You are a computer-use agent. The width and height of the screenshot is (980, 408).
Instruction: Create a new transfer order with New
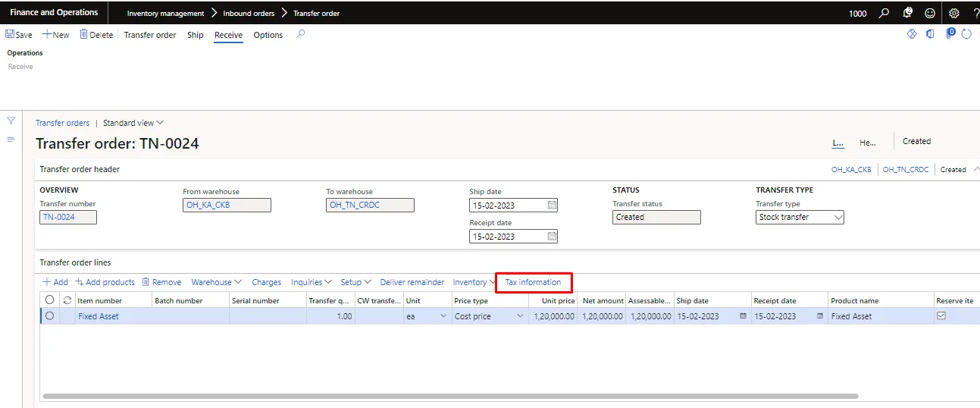click(x=55, y=35)
